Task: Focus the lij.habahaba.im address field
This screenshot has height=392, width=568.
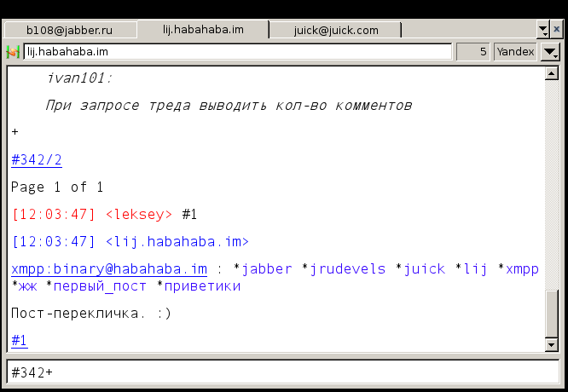Action: [238, 52]
